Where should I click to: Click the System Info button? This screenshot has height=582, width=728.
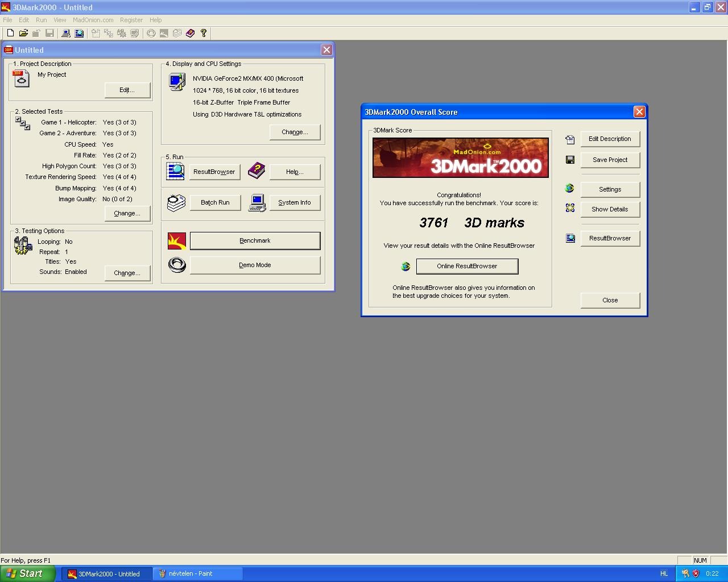coord(295,202)
